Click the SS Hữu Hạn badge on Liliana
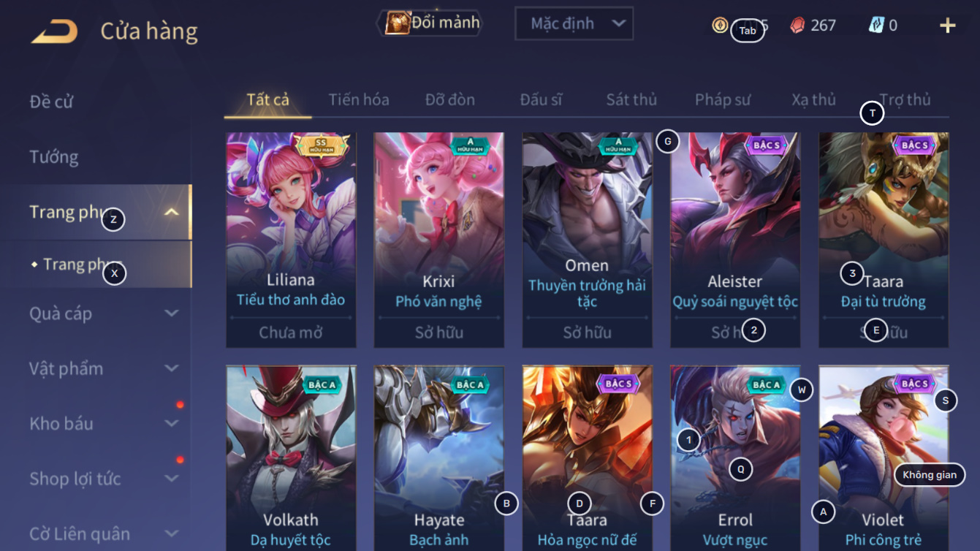 [319, 145]
